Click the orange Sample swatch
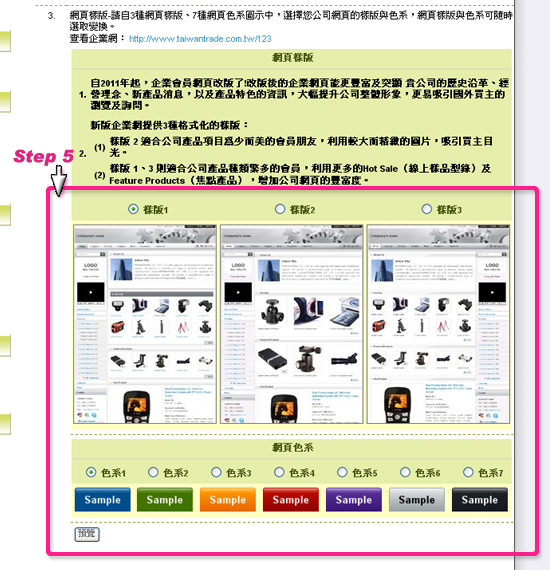This screenshot has height=570, width=550. tap(228, 500)
